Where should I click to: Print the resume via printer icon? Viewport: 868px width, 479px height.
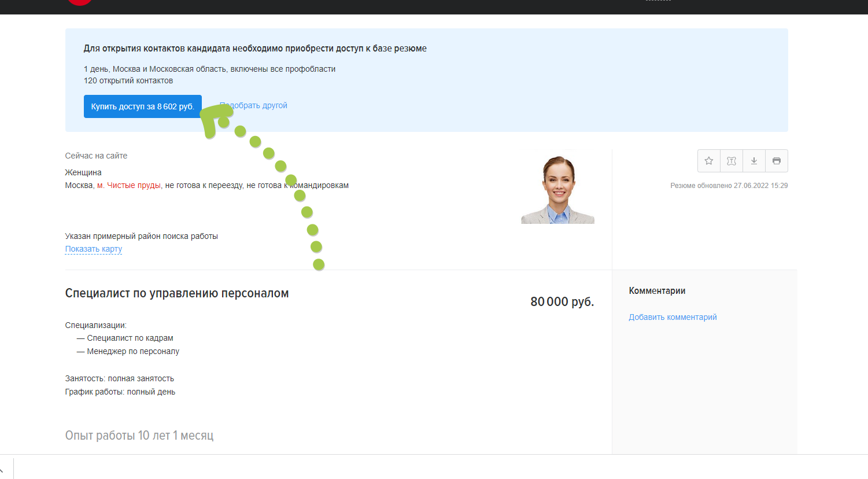[x=777, y=161]
